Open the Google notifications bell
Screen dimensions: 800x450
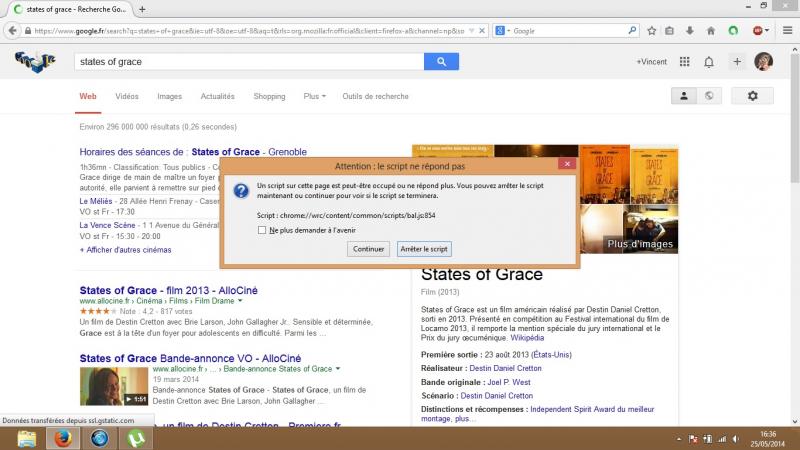(x=709, y=62)
